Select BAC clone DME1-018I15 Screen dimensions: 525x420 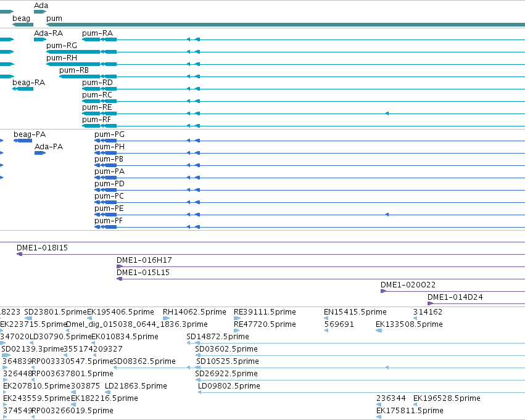point(42,248)
